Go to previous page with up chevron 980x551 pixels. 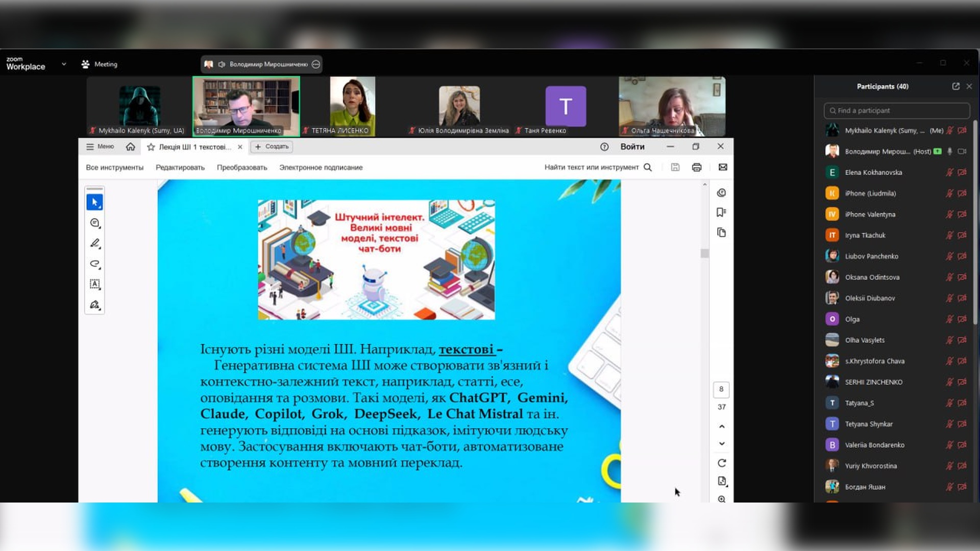[722, 427]
